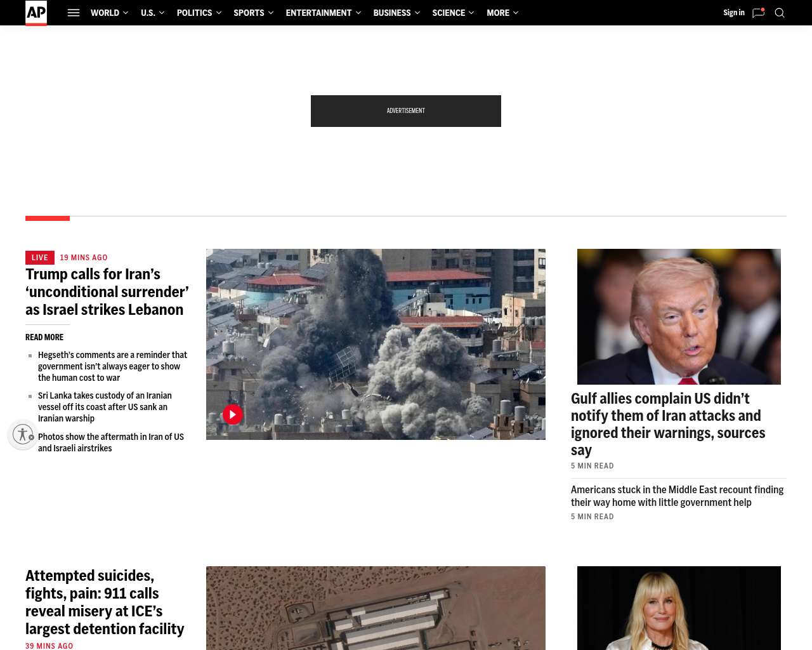The image size is (812, 650).
Task: Expand the Entertainment dropdown arrow
Action: tap(358, 13)
